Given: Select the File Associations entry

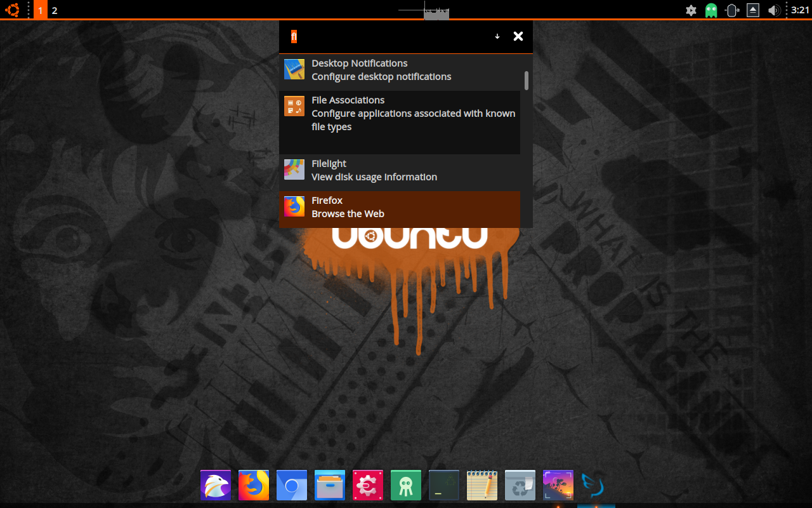Looking at the screenshot, I should click(400, 123).
